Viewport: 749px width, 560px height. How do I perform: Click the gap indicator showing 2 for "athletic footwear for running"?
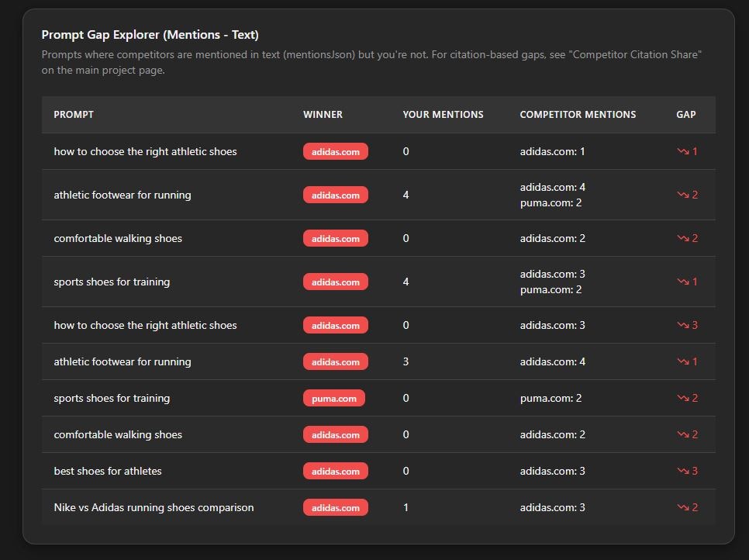(685, 195)
